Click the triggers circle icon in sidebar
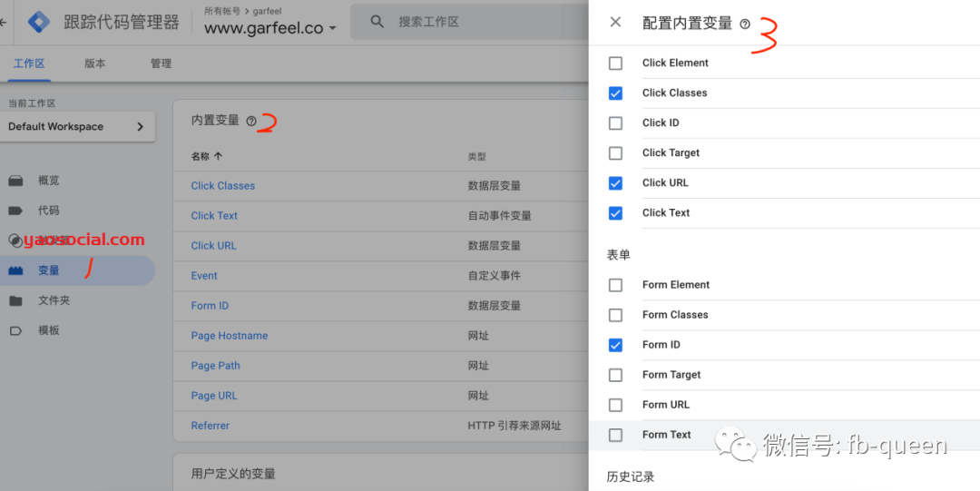The image size is (980, 491). coord(15,241)
